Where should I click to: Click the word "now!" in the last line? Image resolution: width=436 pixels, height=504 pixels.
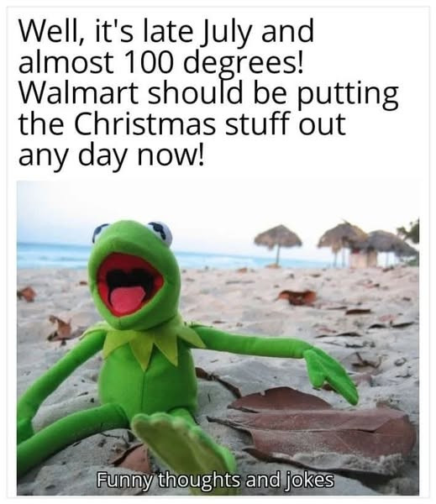(171, 155)
